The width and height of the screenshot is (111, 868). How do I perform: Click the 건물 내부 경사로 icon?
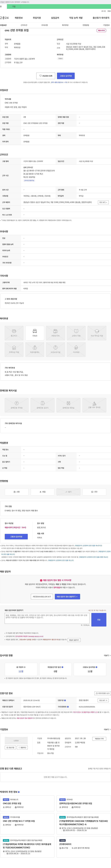pos(94,405)
